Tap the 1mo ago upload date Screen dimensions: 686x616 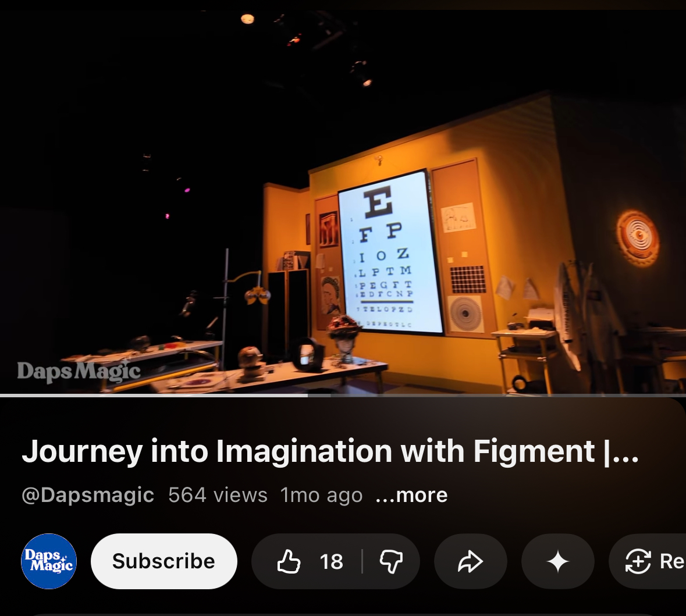click(x=321, y=495)
